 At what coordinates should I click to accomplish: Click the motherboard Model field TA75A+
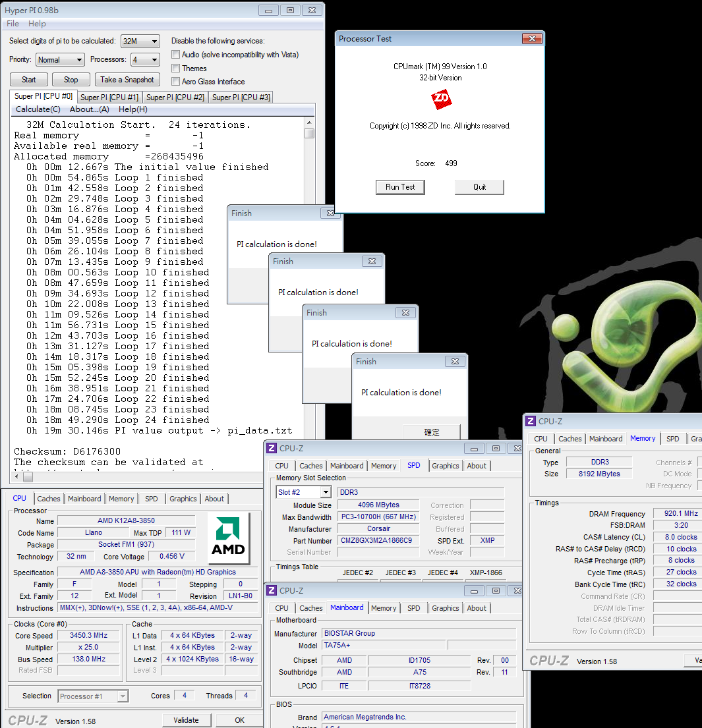pyautogui.click(x=384, y=646)
